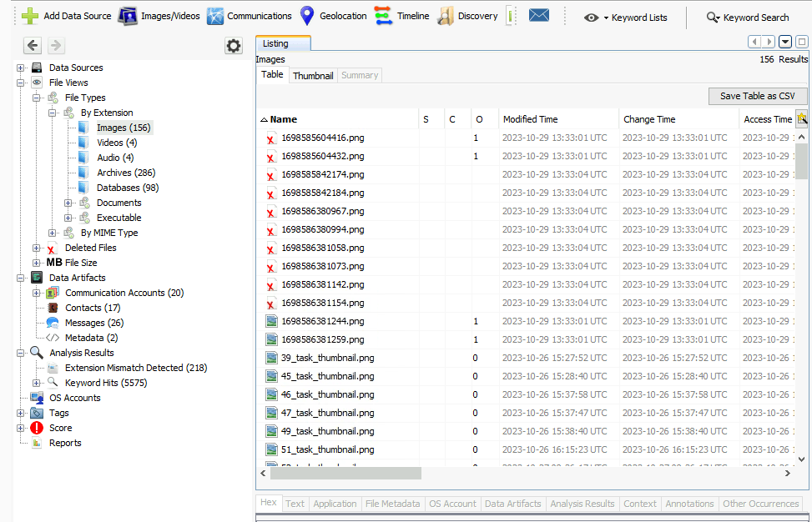Image resolution: width=812 pixels, height=522 pixels.
Task: Select Audio (4) in the tree
Action: click(115, 158)
